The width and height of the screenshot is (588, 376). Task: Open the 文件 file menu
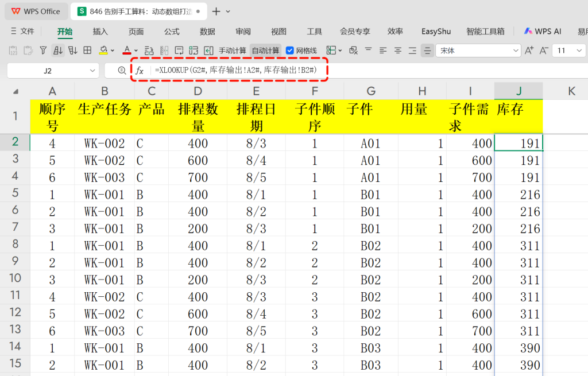pyautogui.click(x=22, y=32)
